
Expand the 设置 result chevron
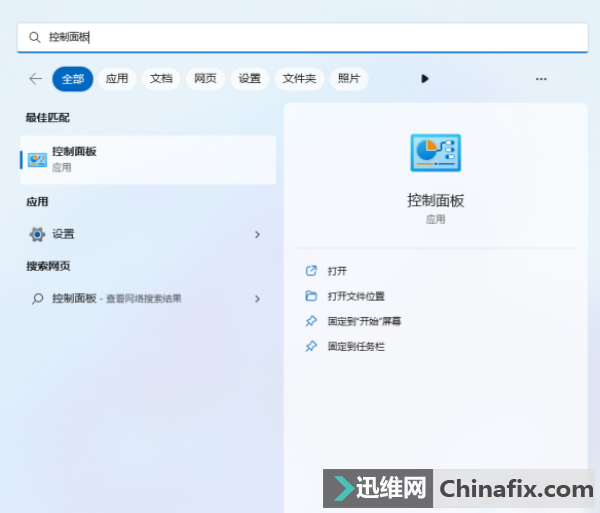click(257, 235)
